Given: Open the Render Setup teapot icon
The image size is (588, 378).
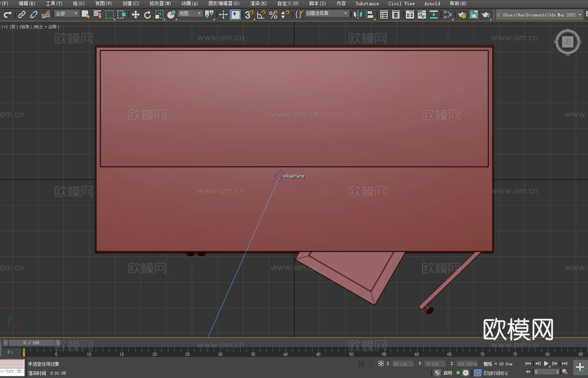Looking at the screenshot, I should point(462,14).
